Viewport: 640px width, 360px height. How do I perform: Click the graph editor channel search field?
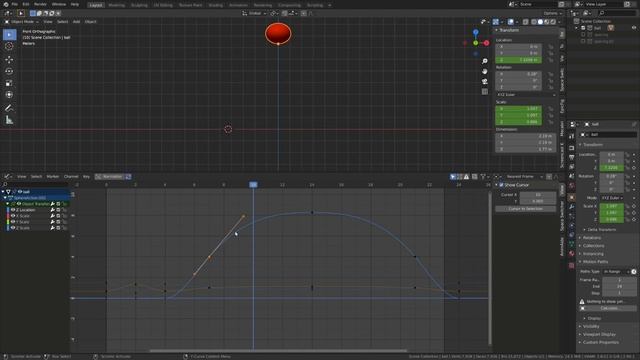pos(35,185)
